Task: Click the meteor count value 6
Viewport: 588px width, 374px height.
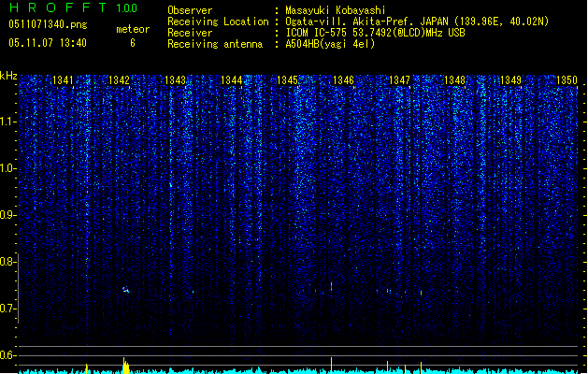Action: [133, 43]
